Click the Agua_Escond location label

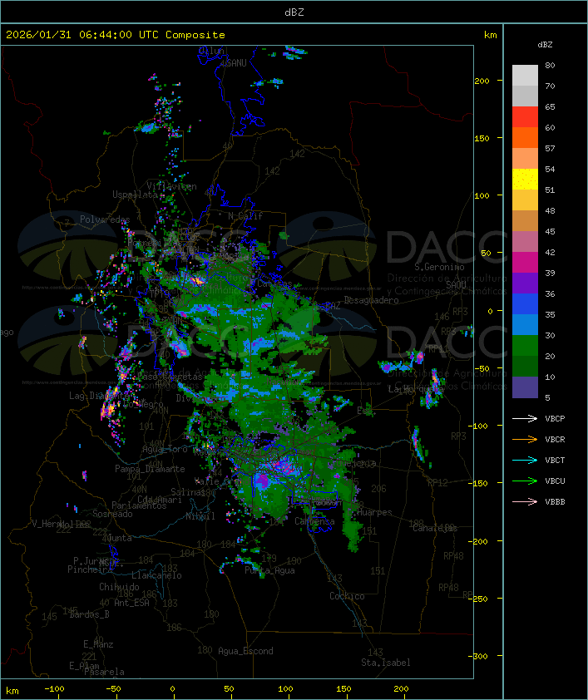[245, 651]
